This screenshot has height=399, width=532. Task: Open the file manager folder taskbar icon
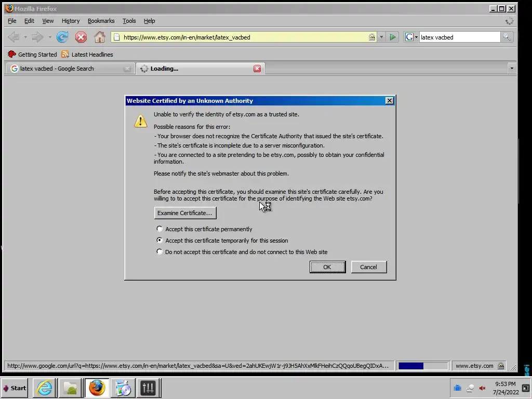pos(70,388)
